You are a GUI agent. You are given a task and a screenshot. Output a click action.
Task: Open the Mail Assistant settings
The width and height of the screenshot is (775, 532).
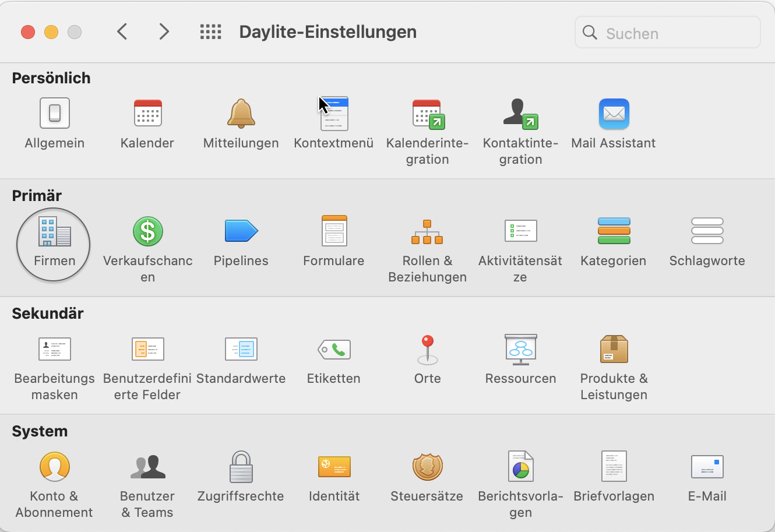pos(614,114)
